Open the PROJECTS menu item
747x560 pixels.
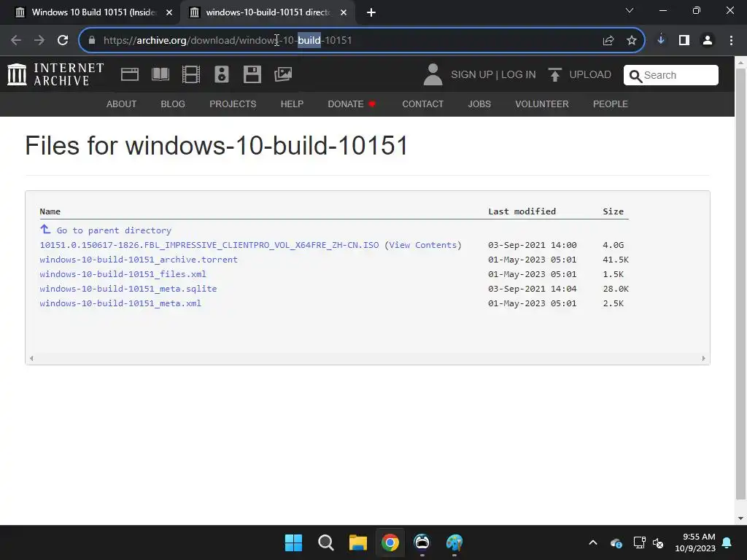(x=233, y=104)
